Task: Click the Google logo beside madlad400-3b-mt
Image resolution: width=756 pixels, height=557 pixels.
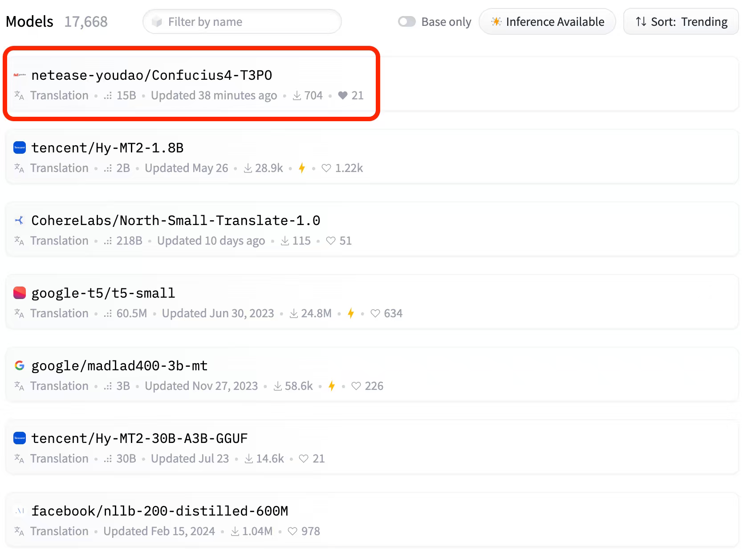Action: pos(20,365)
